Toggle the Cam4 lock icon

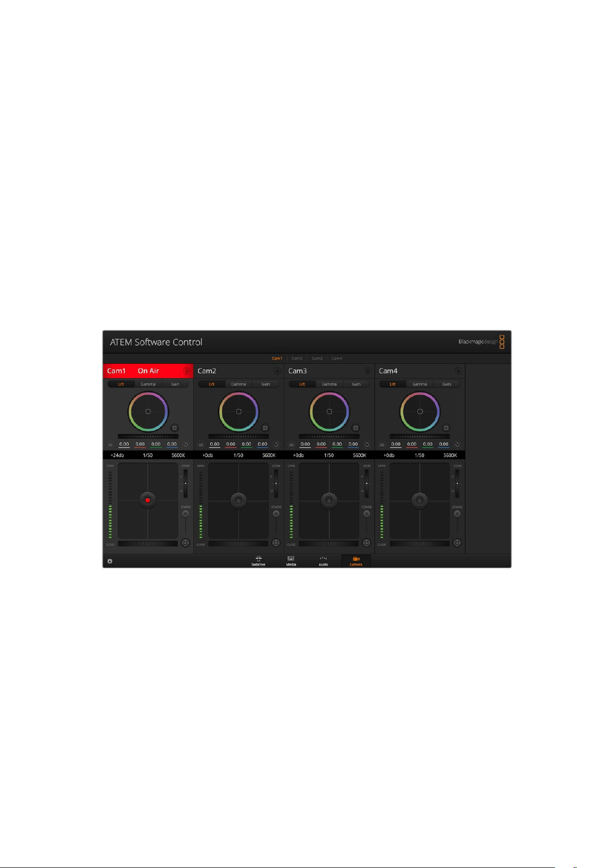pyautogui.click(x=458, y=371)
